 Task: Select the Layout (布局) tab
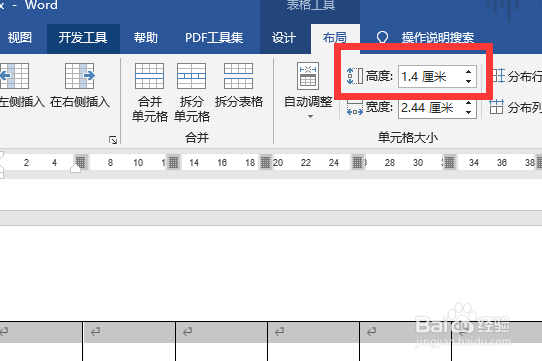[335, 38]
